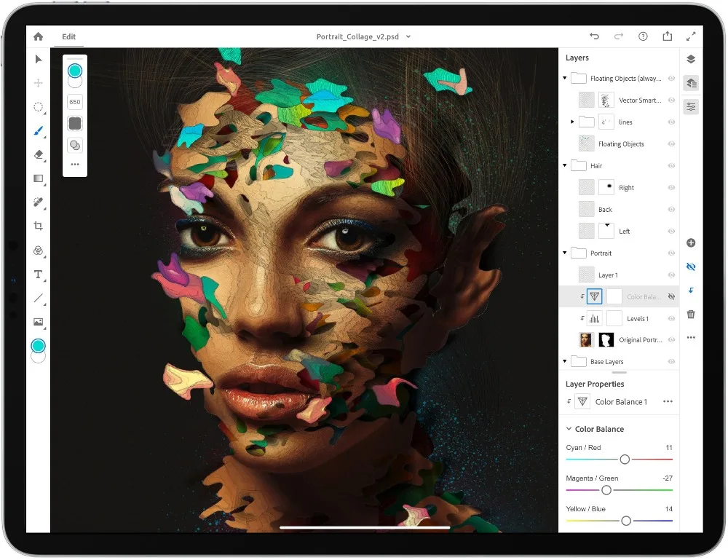The image size is (728, 560).
Task: Hide the Hair group
Action: pyautogui.click(x=671, y=166)
